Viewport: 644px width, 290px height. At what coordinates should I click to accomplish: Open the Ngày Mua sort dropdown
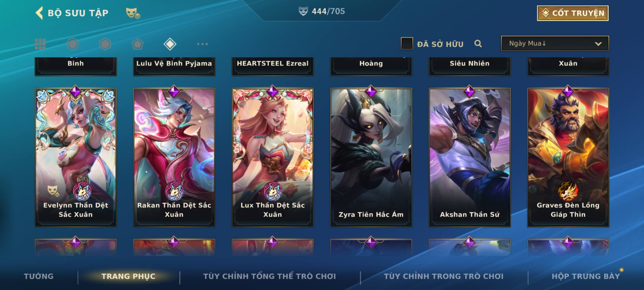(555, 43)
